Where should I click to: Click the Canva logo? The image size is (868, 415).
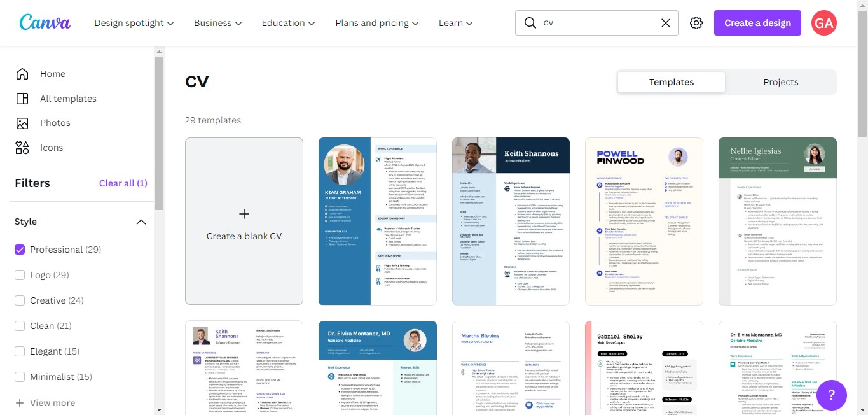(45, 22)
